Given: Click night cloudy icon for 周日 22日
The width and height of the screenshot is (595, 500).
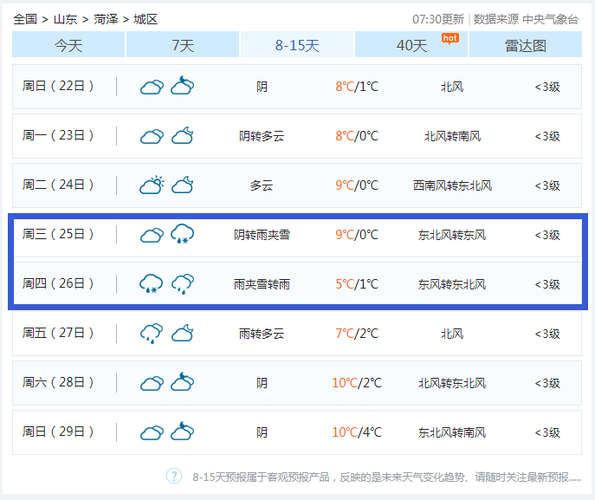Looking at the screenshot, I should [182, 86].
